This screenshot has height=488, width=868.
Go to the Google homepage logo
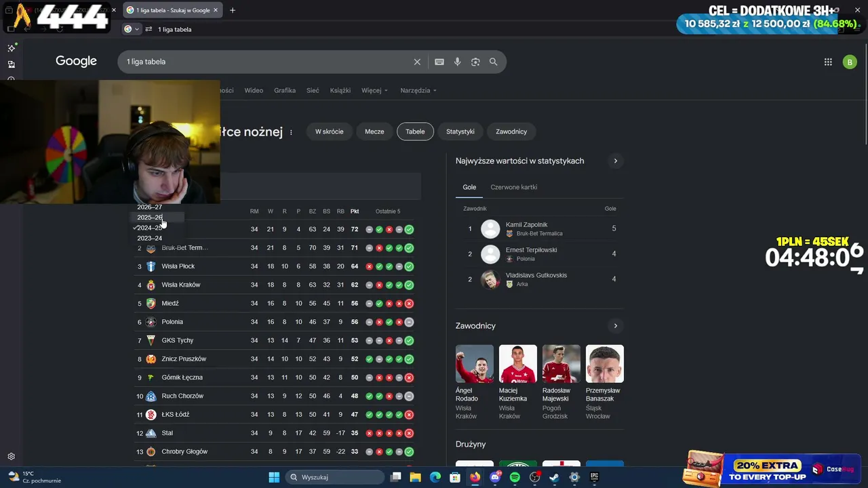click(x=76, y=61)
